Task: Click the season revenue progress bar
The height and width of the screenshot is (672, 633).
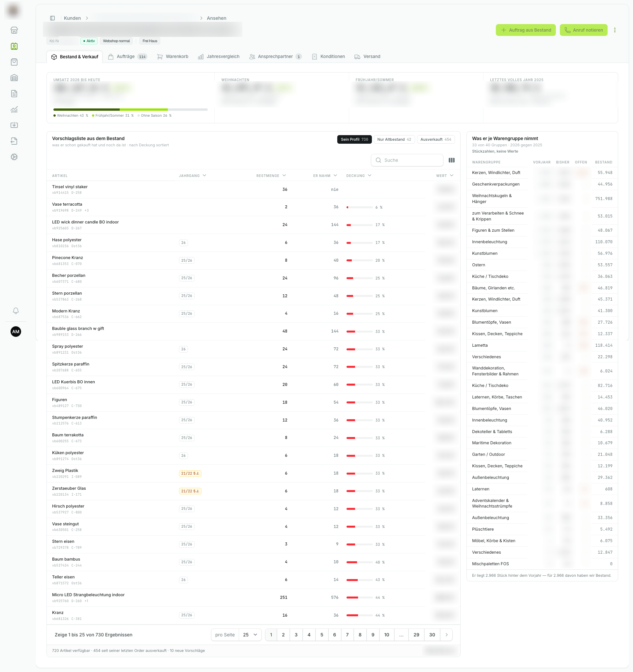Action: (130, 109)
